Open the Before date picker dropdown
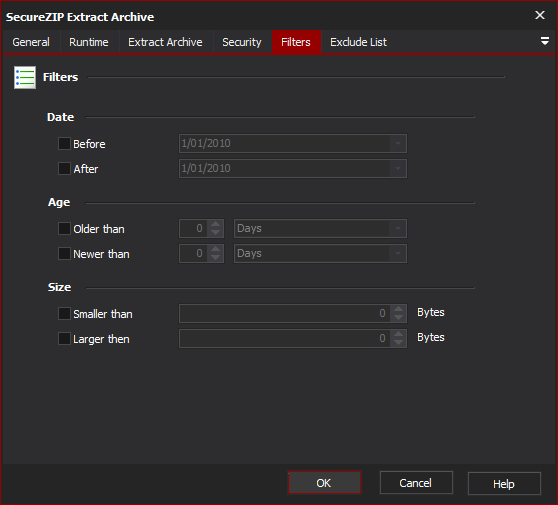The width and height of the screenshot is (558, 505). [398, 143]
